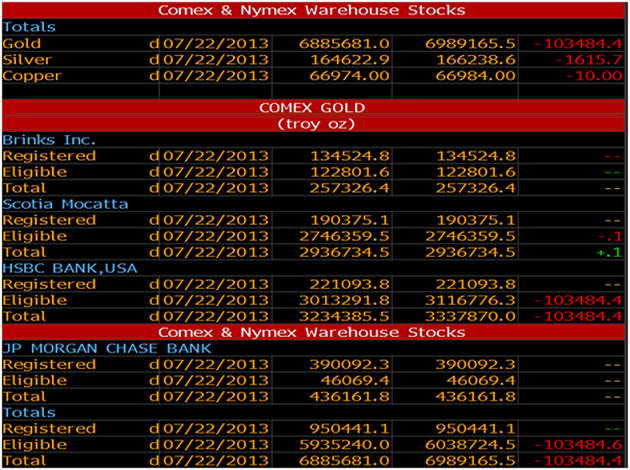Viewport: 630px width, 470px height.
Task: Select Gold's change value -103484.4 in totals
Action: point(578,43)
